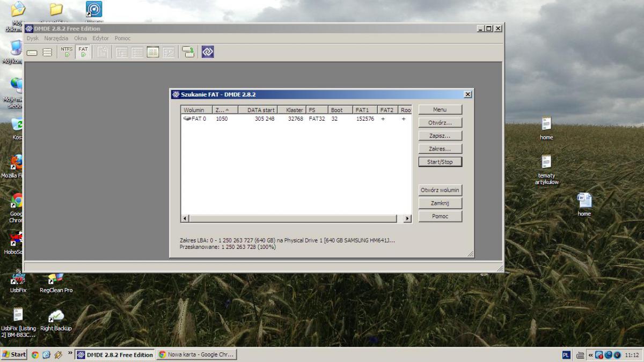Start NTFS search from the toolbar
This screenshot has width=644, height=362.
point(67,52)
